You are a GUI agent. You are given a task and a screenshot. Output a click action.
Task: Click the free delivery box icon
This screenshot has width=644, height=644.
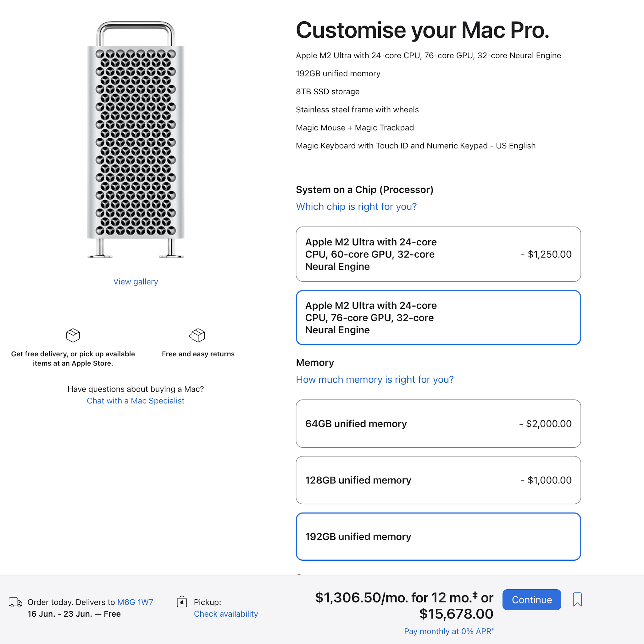pyautogui.click(x=73, y=335)
